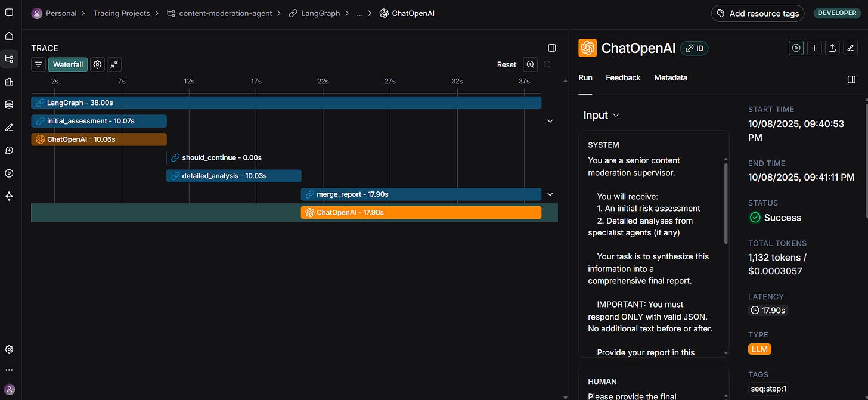This screenshot has width=868, height=400.
Task: Select the detailed_analysis 10.03s span
Action: tap(234, 176)
